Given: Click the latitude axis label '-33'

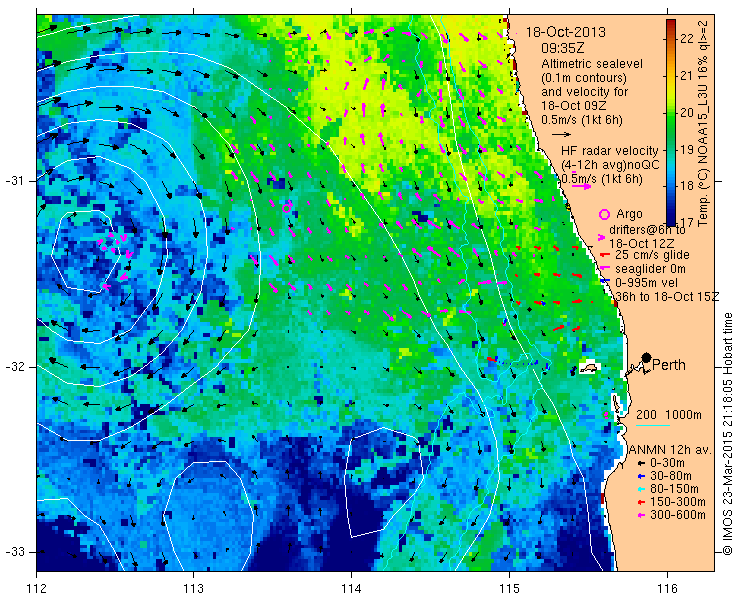Looking at the screenshot, I should coord(14,552).
